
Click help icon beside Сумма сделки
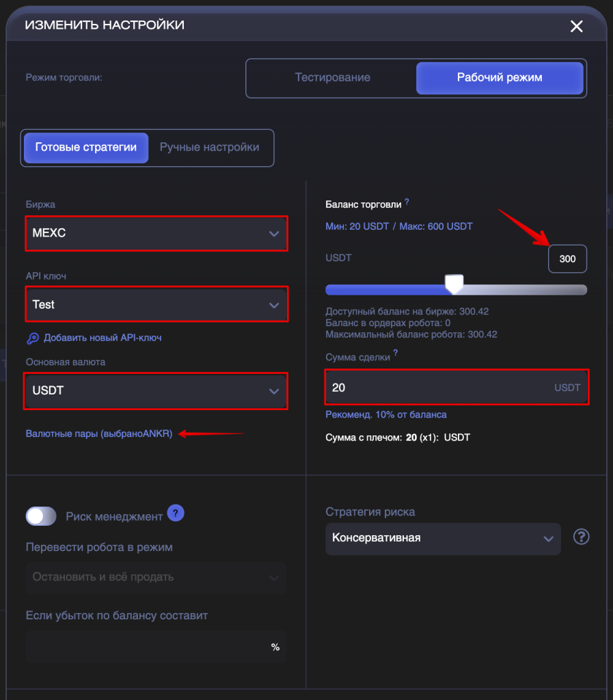point(395,353)
